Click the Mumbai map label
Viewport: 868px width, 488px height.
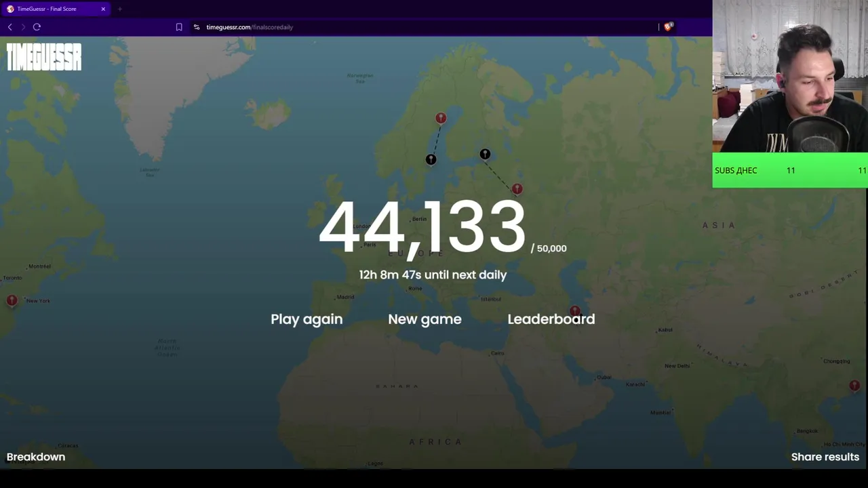point(660,413)
